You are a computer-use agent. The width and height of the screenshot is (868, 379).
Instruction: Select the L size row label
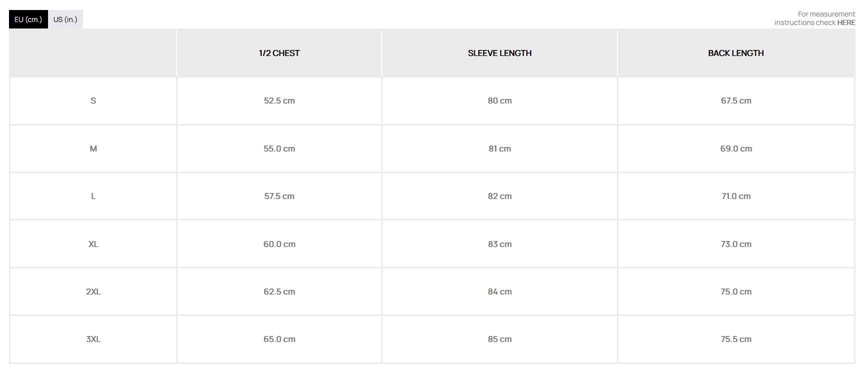[93, 196]
